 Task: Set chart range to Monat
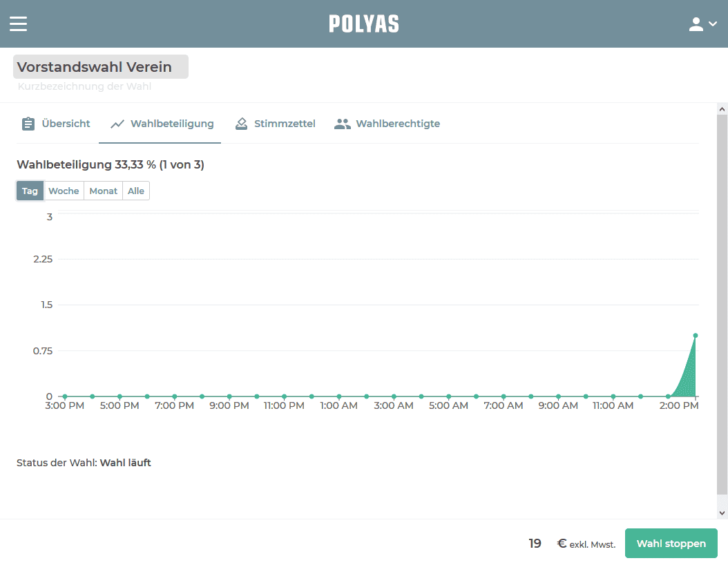pyautogui.click(x=103, y=191)
